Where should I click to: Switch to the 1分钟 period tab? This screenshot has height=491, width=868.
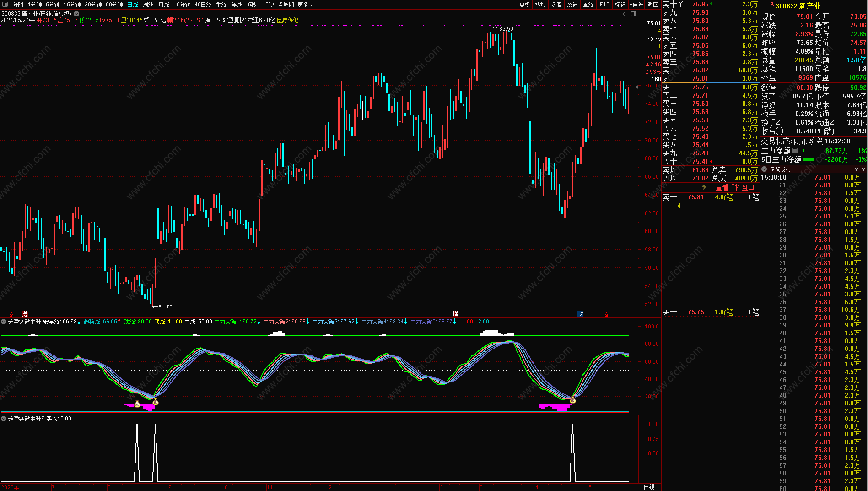(x=35, y=5)
